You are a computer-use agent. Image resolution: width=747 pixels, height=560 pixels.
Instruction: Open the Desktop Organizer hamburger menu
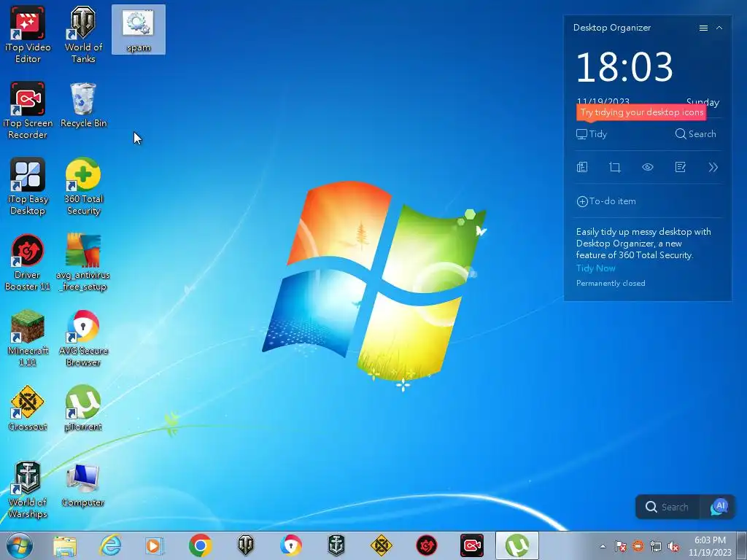coord(703,28)
